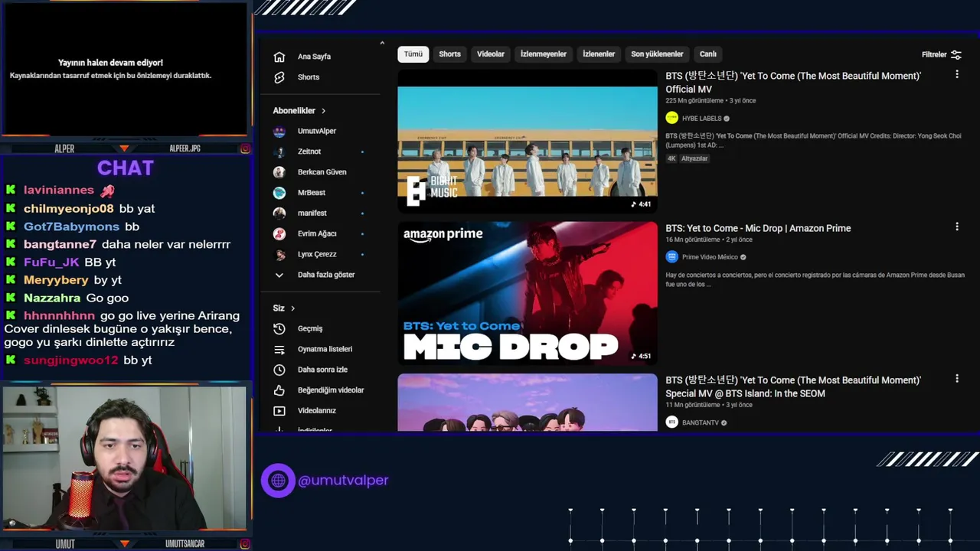The image size is (980, 551).
Task: Open BTS Yet to Come Mic Drop title
Action: click(758, 228)
